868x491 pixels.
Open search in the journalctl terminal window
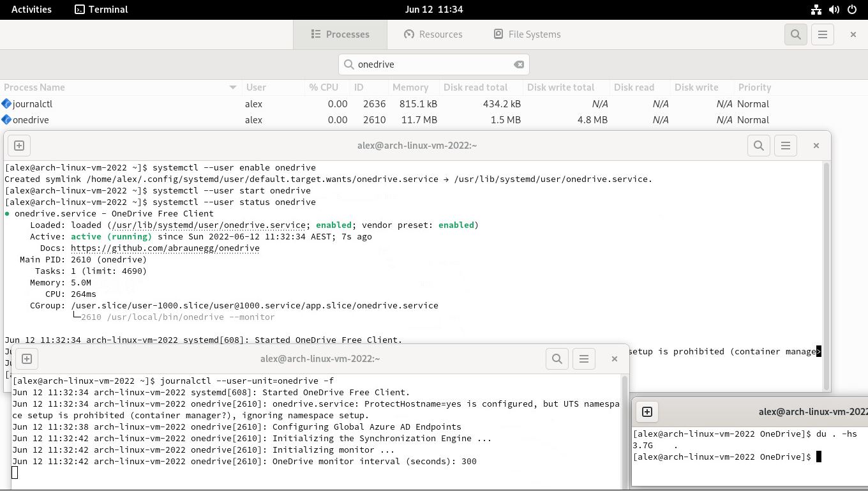(x=557, y=358)
